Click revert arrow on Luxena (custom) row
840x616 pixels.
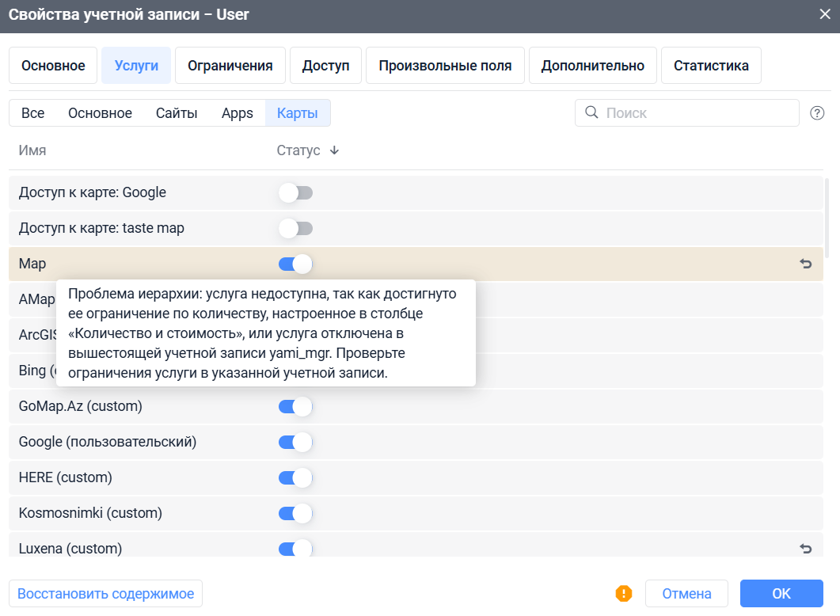point(806,548)
